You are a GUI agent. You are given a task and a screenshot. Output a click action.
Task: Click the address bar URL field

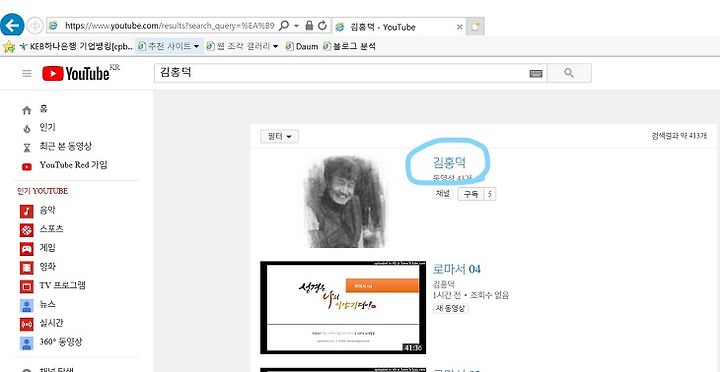click(169, 26)
